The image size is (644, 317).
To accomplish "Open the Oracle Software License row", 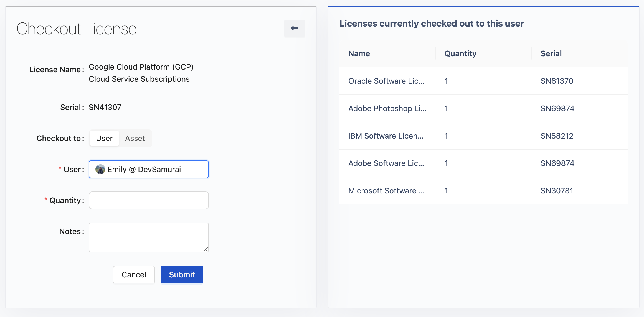I will [x=386, y=81].
